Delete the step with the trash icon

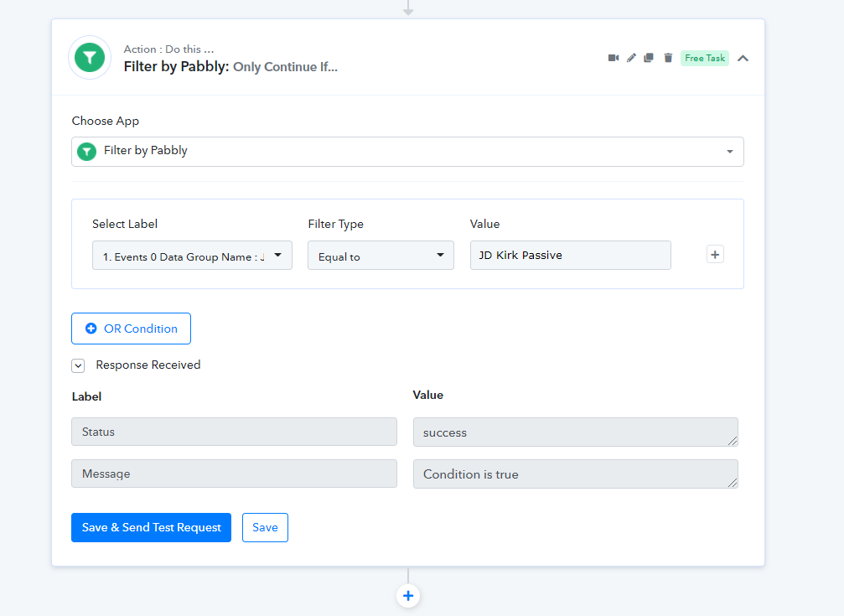click(x=668, y=58)
